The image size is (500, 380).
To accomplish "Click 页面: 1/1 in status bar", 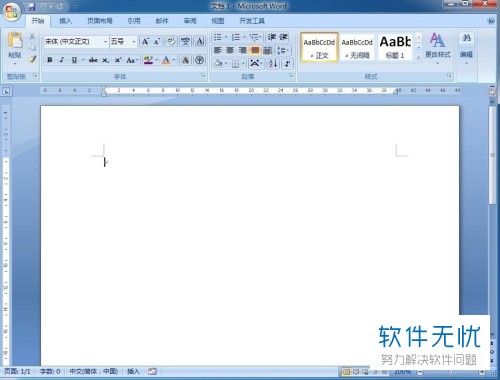I will pyautogui.click(x=17, y=371).
